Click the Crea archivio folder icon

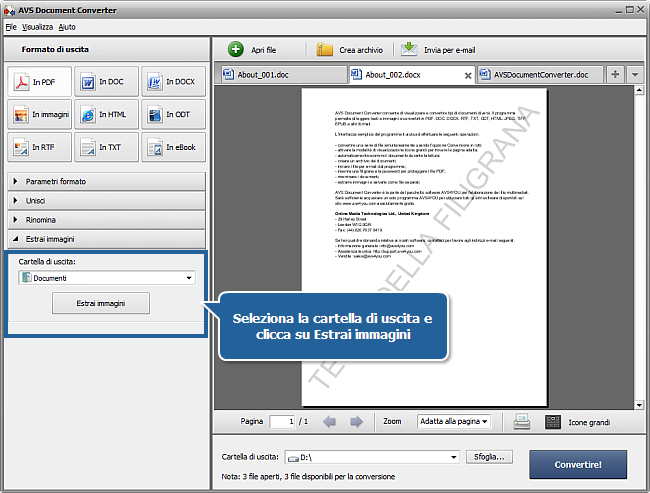click(x=325, y=49)
